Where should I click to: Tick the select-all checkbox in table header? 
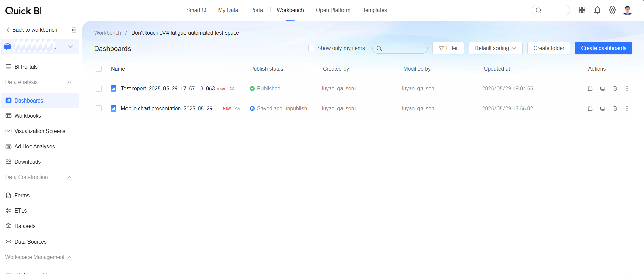click(x=99, y=69)
